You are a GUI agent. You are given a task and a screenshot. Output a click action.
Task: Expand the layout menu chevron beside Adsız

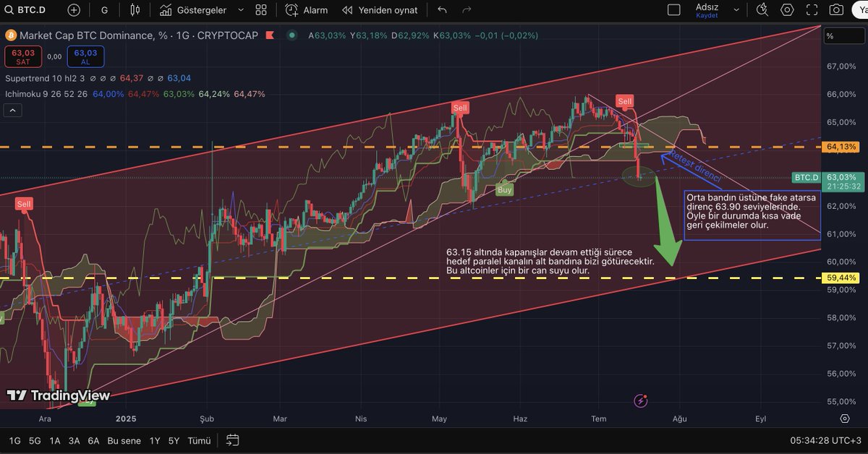coord(736,10)
